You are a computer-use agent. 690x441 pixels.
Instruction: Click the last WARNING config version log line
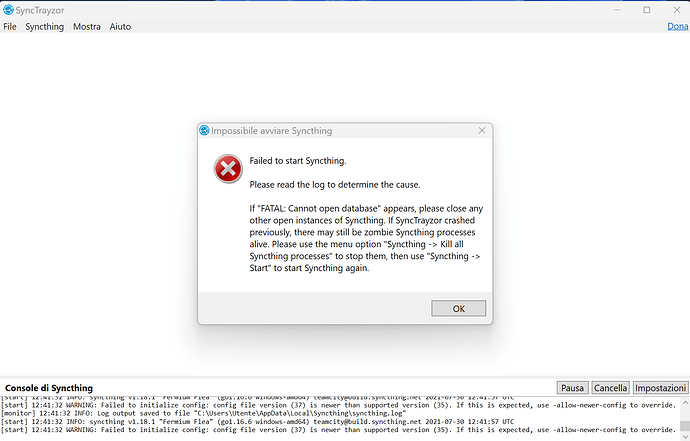tap(338, 430)
